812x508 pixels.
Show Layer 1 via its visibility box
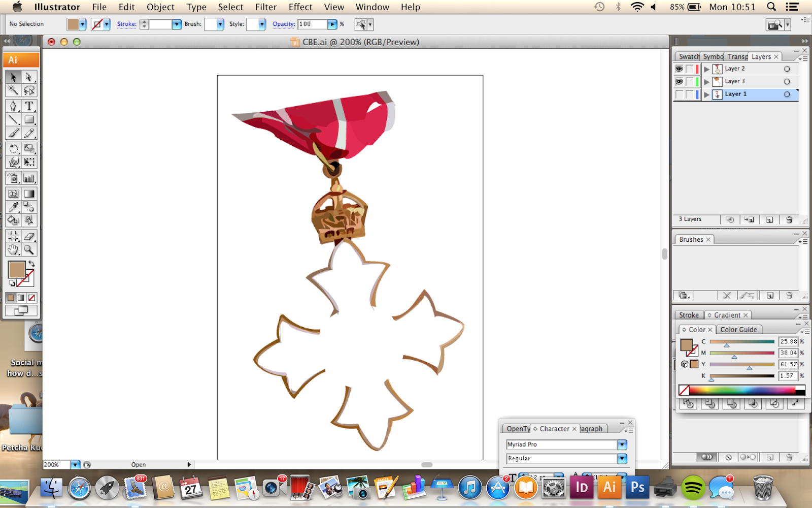[679, 94]
